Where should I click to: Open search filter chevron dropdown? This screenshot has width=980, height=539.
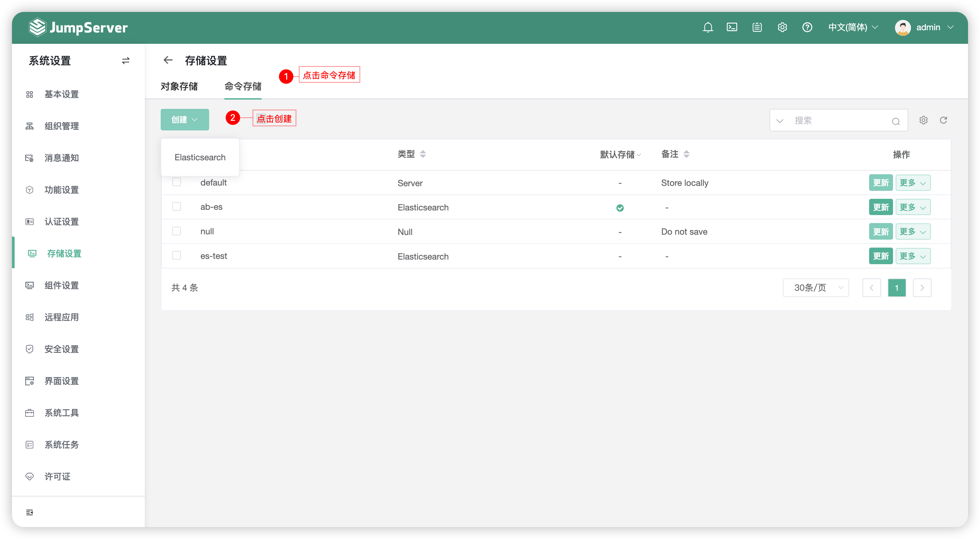[x=779, y=121]
